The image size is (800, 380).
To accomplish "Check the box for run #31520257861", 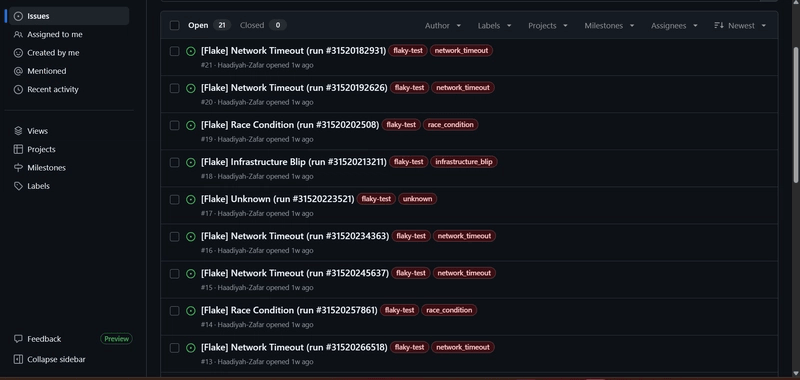I will pos(174,311).
